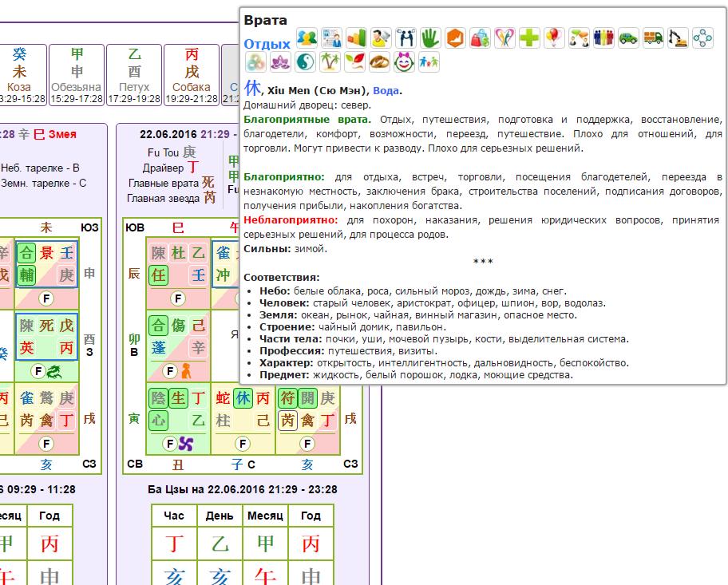This screenshot has width=728, height=585.
Task: Follow the Вода element link
Action: pyautogui.click(x=386, y=90)
